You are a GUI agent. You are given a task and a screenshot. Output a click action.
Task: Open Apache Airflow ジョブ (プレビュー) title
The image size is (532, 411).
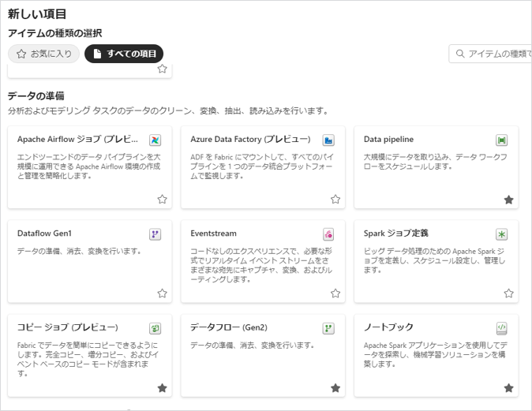[77, 140]
